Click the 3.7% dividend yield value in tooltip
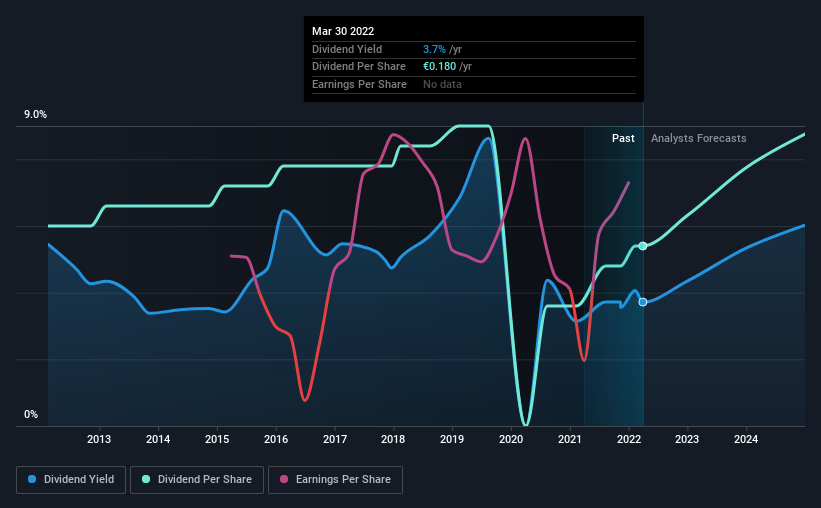This screenshot has height=508, width=821. click(434, 49)
